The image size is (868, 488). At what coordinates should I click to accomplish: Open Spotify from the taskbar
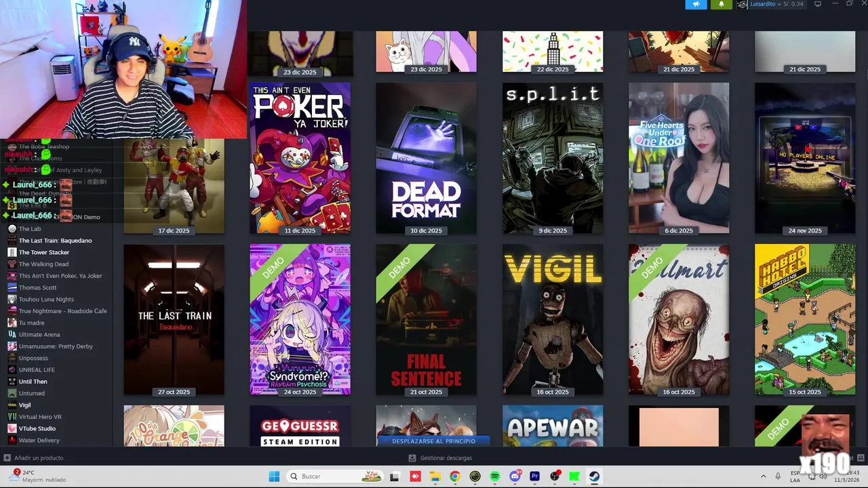(x=494, y=476)
